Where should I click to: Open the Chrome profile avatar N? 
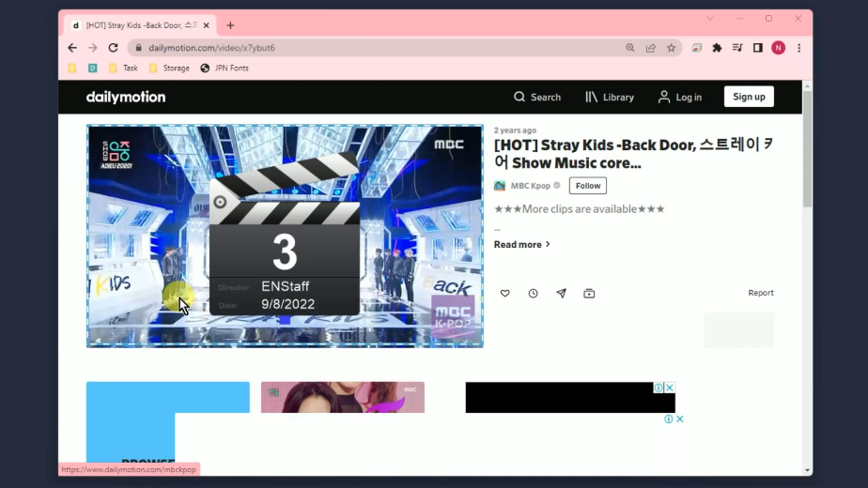779,48
